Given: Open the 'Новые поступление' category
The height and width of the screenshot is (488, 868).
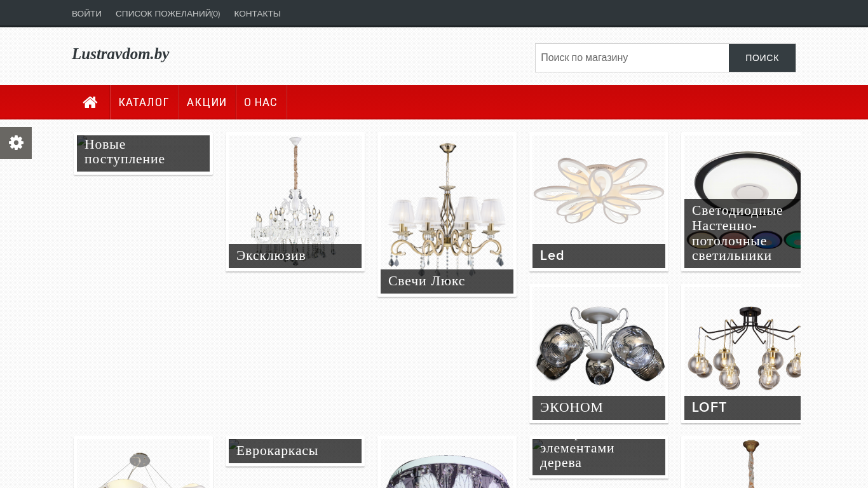Looking at the screenshot, I should 143,153.
